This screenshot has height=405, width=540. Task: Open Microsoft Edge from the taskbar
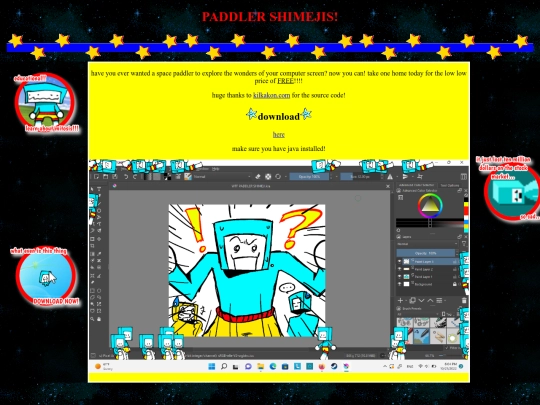pos(273,366)
